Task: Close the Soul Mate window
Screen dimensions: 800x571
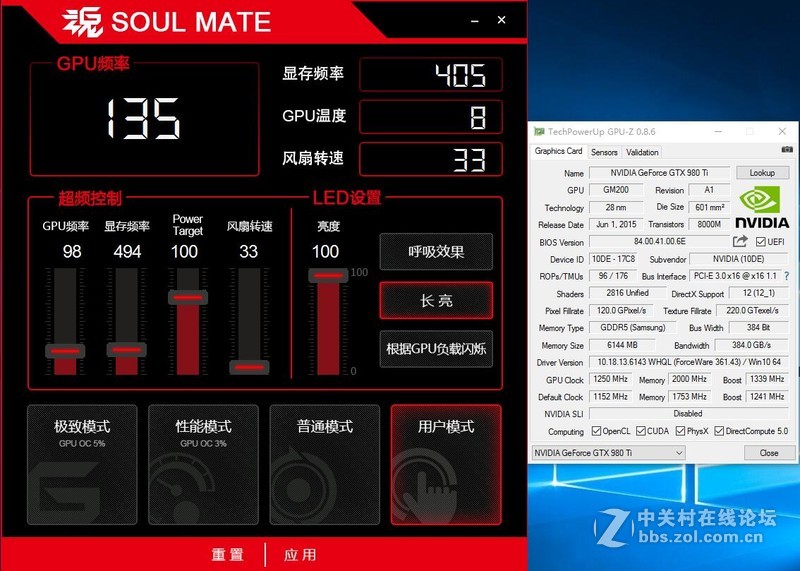Action: pyautogui.click(x=502, y=20)
